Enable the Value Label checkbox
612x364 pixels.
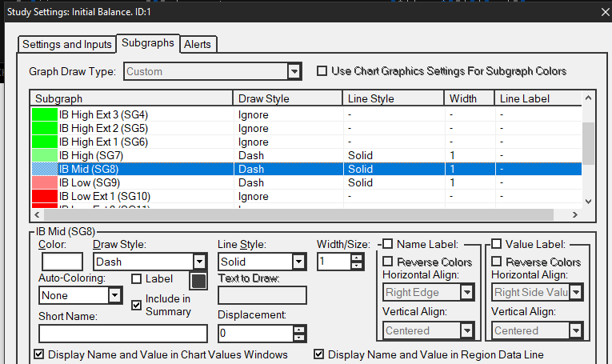496,244
